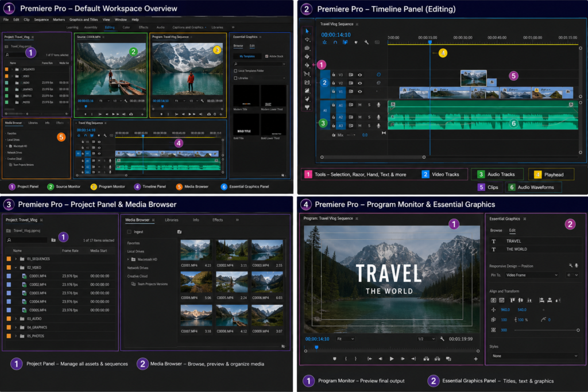Hide track V2 with its eye in section 2
Screen dimensions: 588x392
(359, 83)
